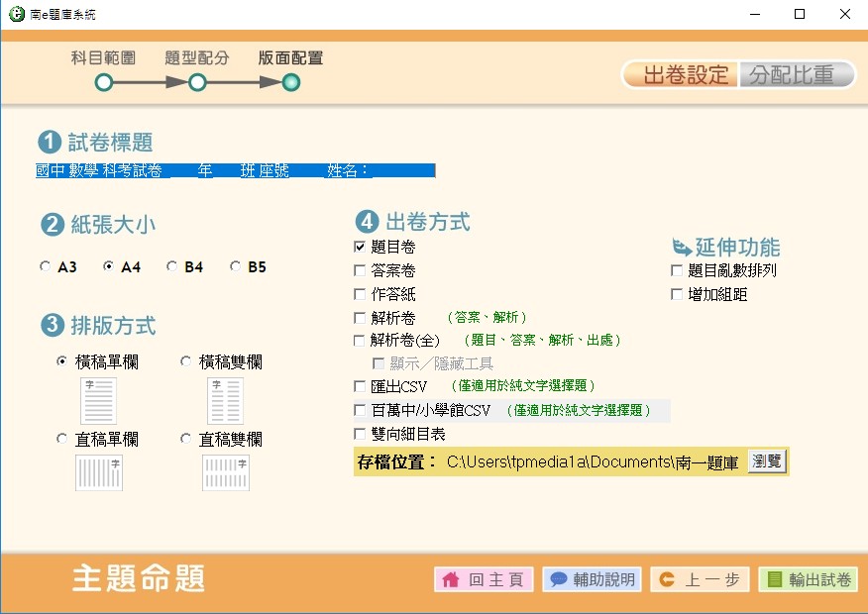
Task: Click the 直稿雙欄 layout preview icon
Action: [225, 472]
